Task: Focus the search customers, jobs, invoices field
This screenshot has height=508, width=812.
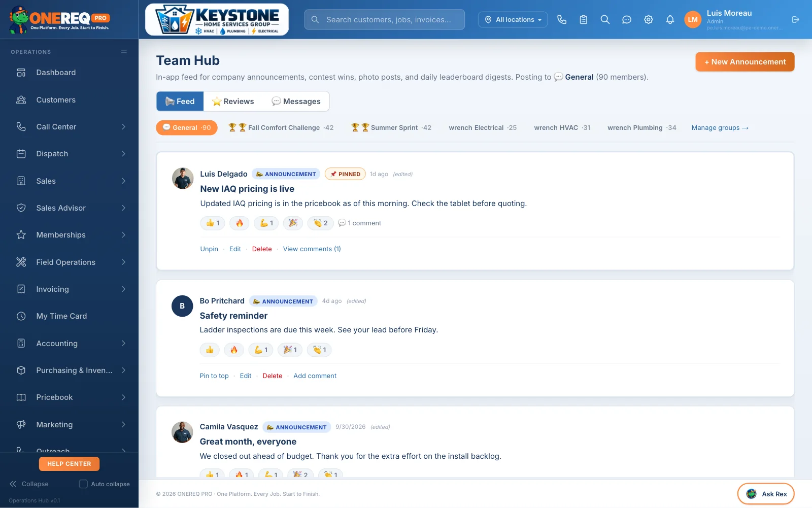Action: point(384,20)
